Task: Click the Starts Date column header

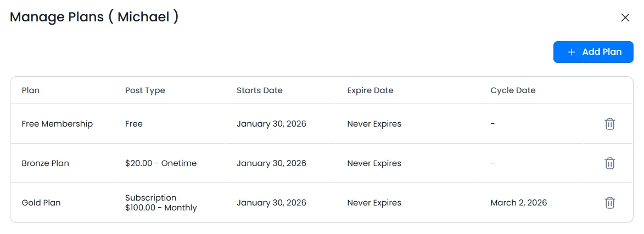Action: point(259,90)
